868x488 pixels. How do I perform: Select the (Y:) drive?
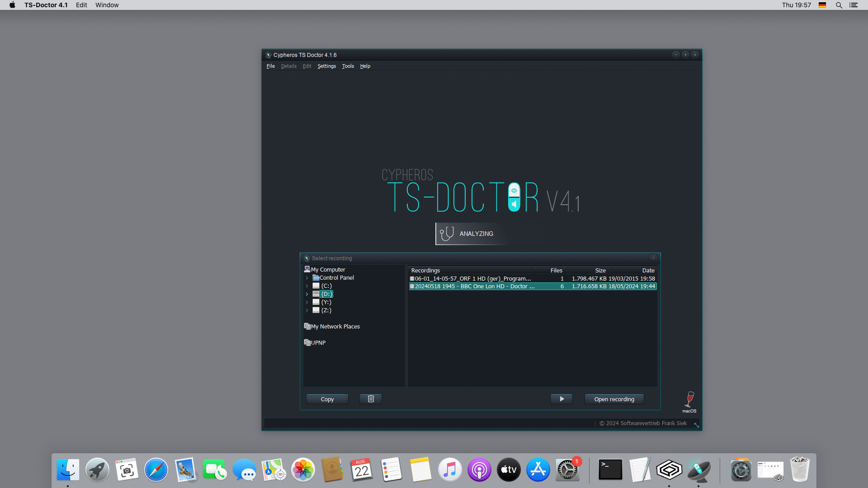pos(322,302)
